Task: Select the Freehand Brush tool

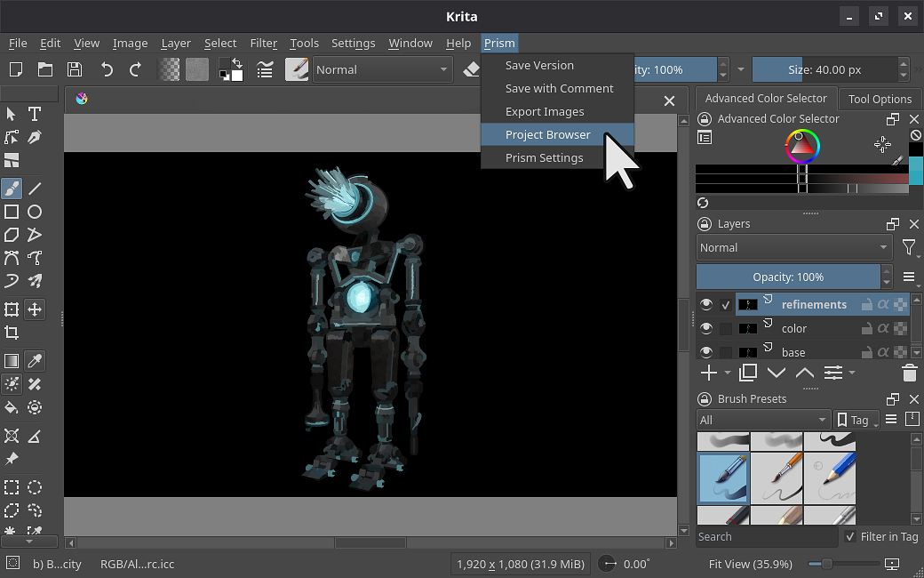Action: pyautogui.click(x=12, y=189)
